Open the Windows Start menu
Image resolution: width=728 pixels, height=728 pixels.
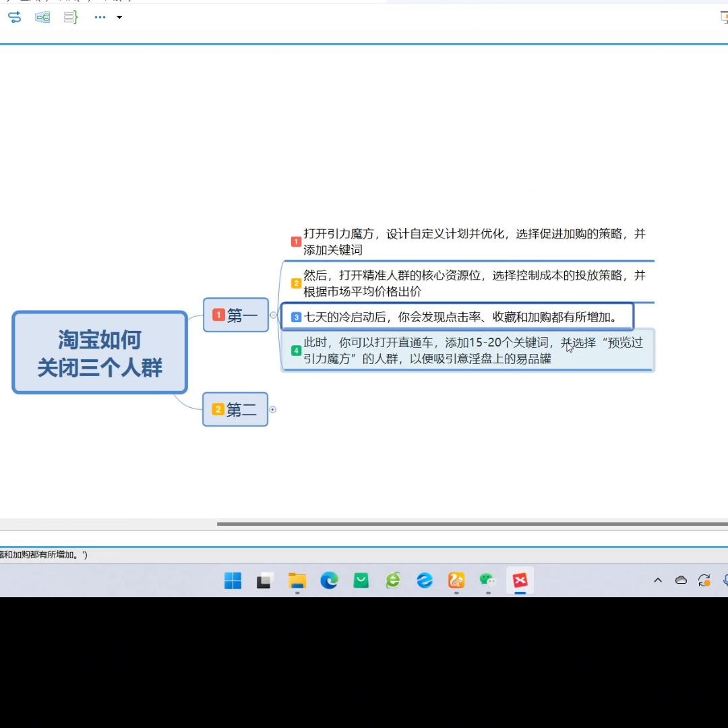233,580
